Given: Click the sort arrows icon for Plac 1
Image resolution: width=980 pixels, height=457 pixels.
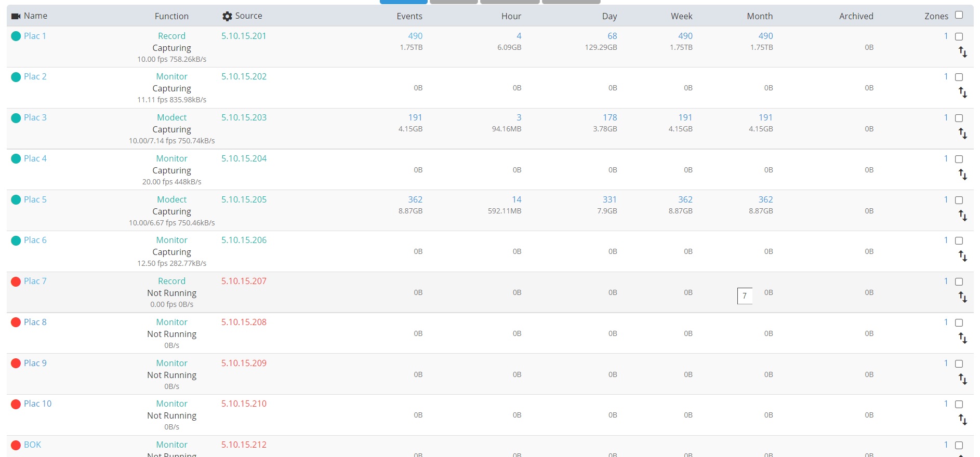Looking at the screenshot, I should [x=962, y=52].
